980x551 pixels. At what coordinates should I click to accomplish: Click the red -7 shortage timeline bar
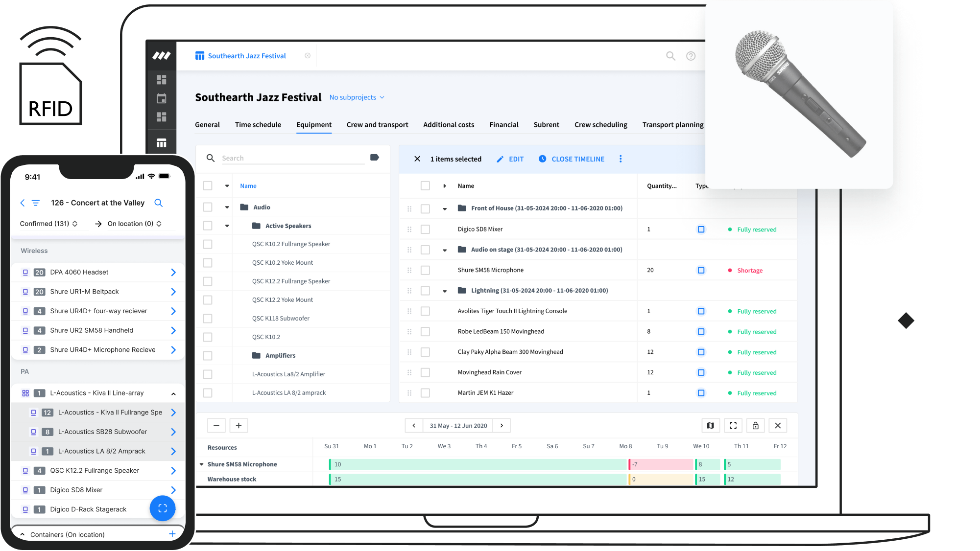point(661,464)
